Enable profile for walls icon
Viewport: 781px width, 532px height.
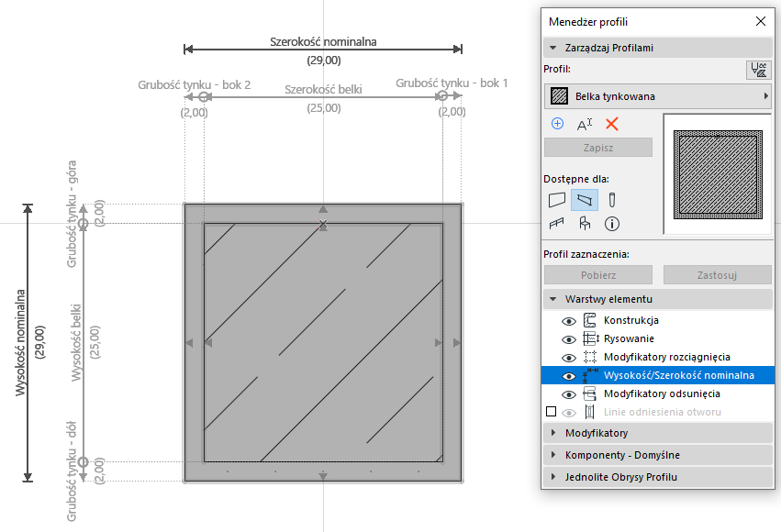coord(557,200)
